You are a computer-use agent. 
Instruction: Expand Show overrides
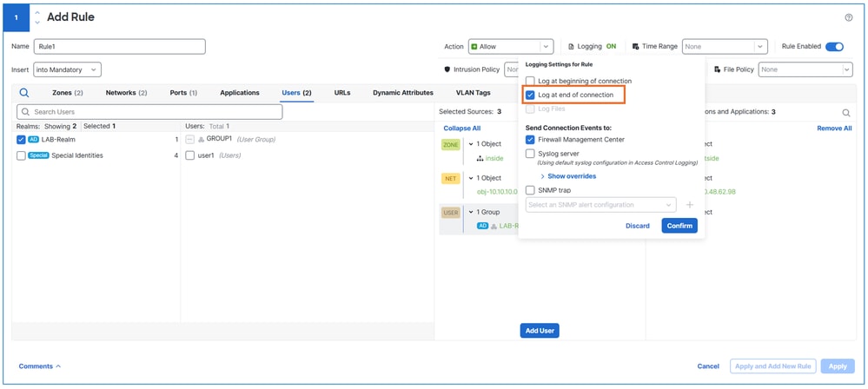click(568, 176)
